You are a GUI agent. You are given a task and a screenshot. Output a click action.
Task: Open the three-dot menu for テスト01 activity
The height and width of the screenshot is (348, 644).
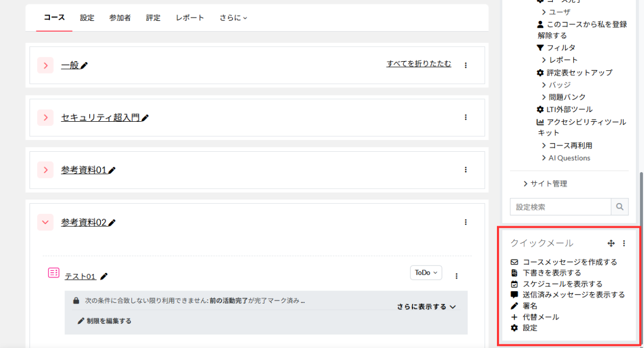coord(457,276)
